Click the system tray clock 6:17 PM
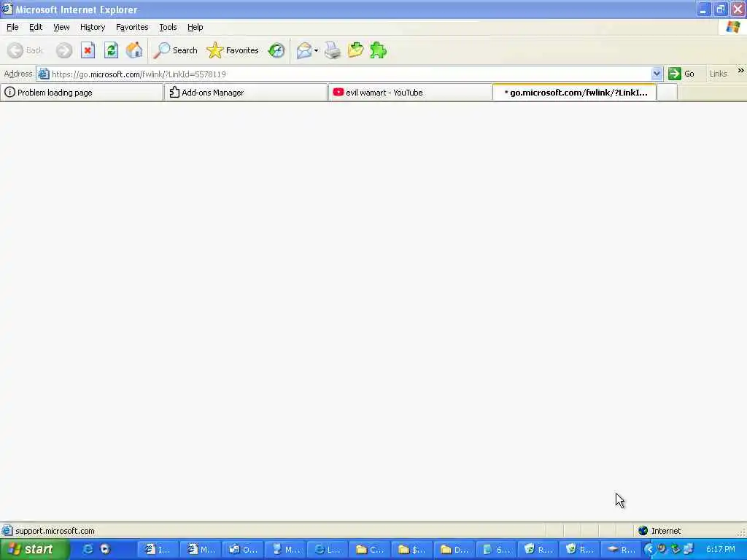Image resolution: width=747 pixels, height=560 pixels. point(720,550)
